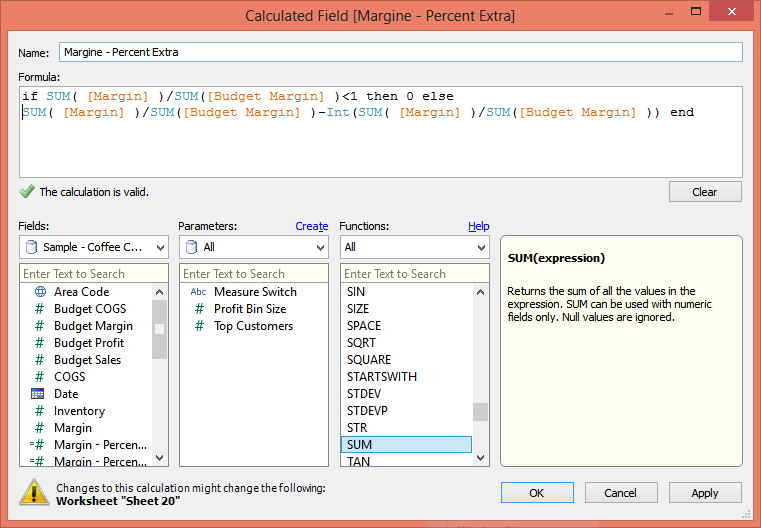
Task: Click the Clear button
Action: coord(705,192)
